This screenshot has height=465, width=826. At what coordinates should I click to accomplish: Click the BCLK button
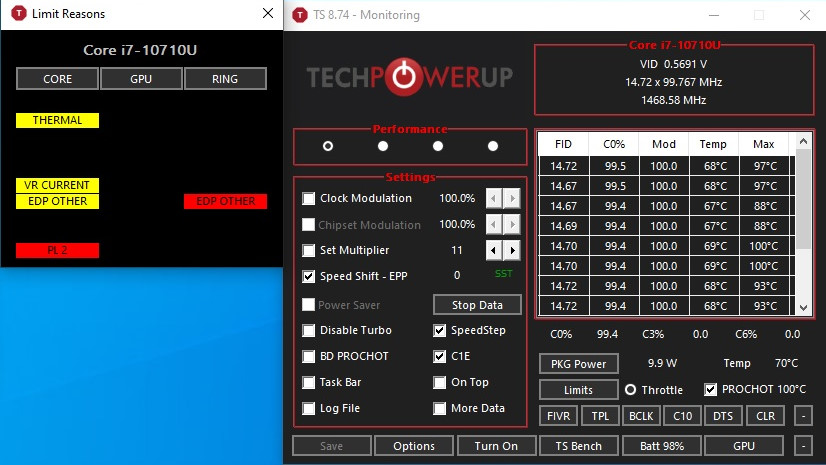(641, 416)
